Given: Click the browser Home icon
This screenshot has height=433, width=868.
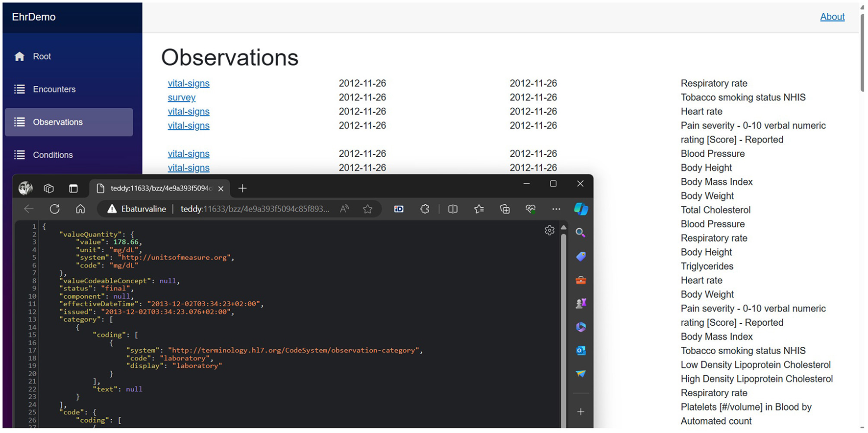Looking at the screenshot, I should [x=80, y=209].
